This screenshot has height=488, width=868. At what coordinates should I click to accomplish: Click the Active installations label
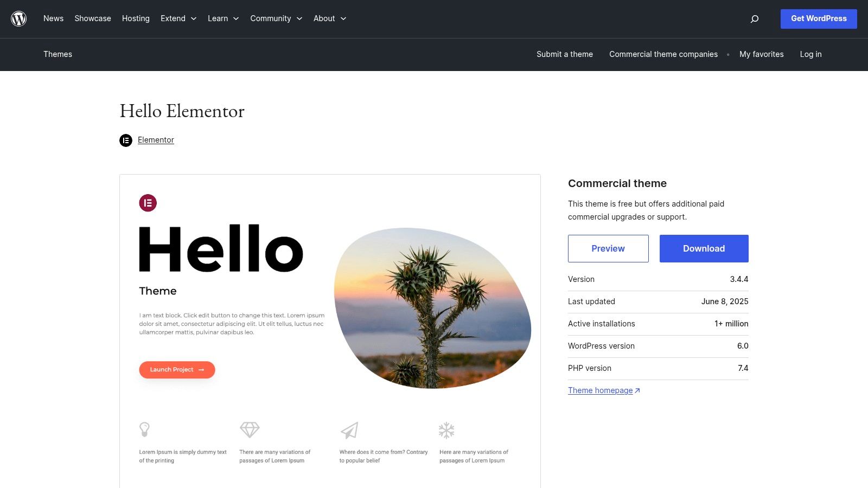[x=601, y=324]
